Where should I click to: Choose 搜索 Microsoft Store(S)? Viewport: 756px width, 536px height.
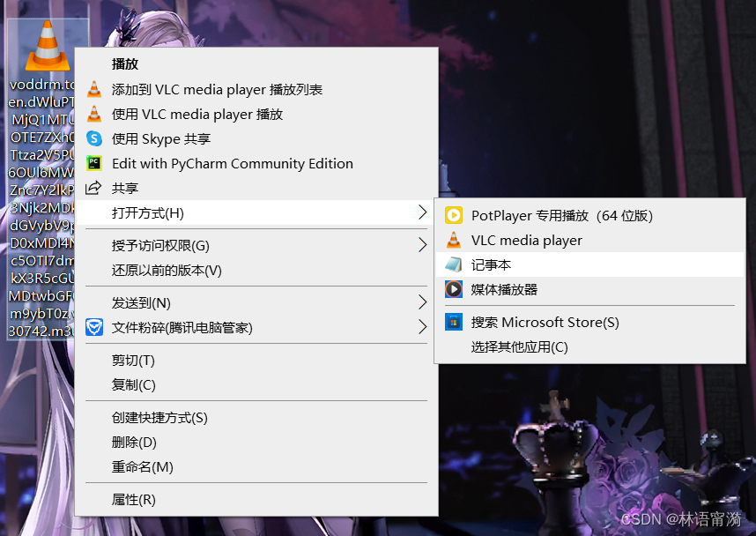(590, 322)
